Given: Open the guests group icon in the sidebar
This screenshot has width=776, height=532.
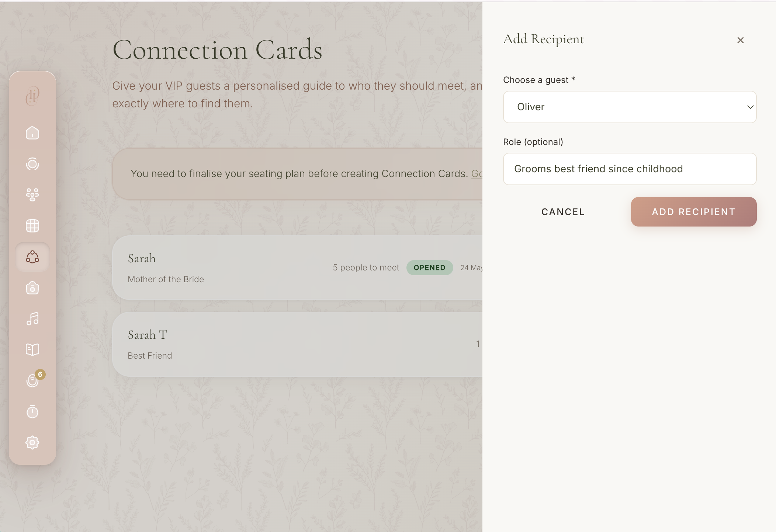Looking at the screenshot, I should click(32, 194).
